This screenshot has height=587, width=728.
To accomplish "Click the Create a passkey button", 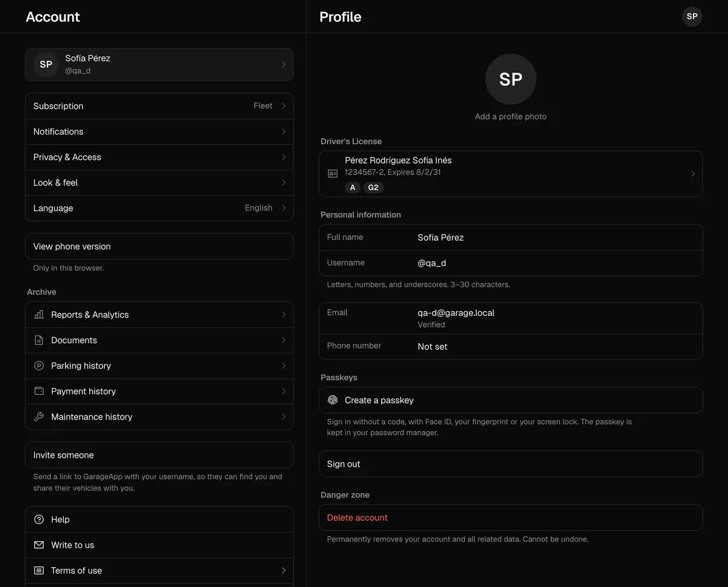I will pos(511,400).
